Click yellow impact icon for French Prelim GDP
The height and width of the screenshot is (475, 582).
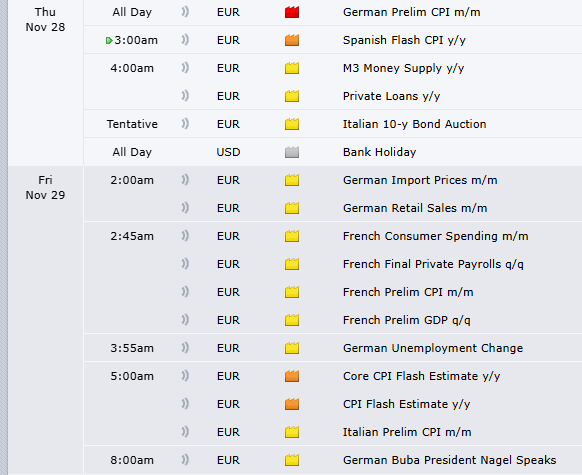click(x=292, y=320)
